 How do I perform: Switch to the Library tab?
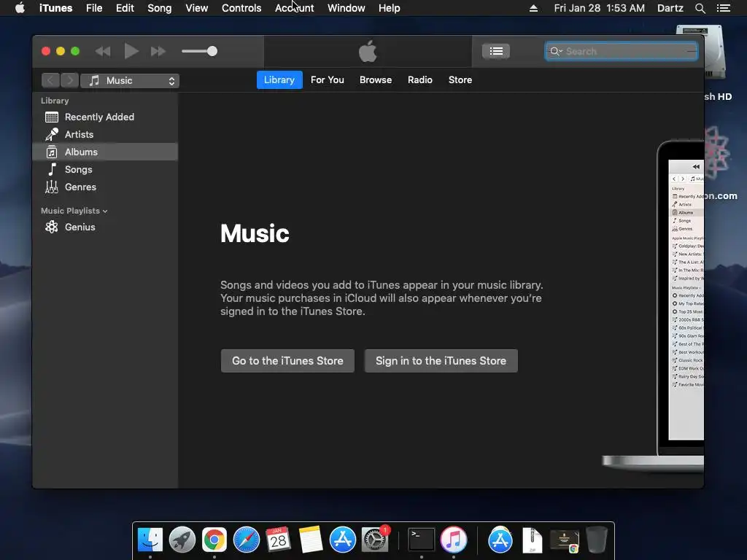279,80
